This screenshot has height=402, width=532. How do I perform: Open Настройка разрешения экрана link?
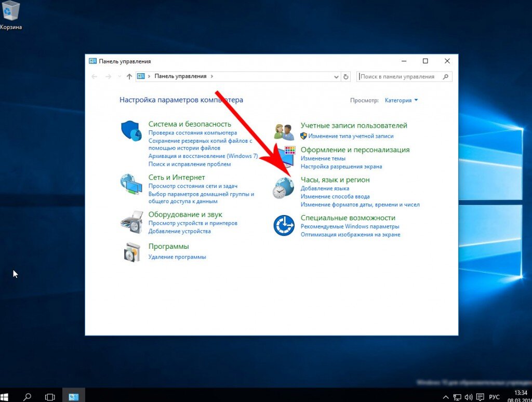click(341, 167)
